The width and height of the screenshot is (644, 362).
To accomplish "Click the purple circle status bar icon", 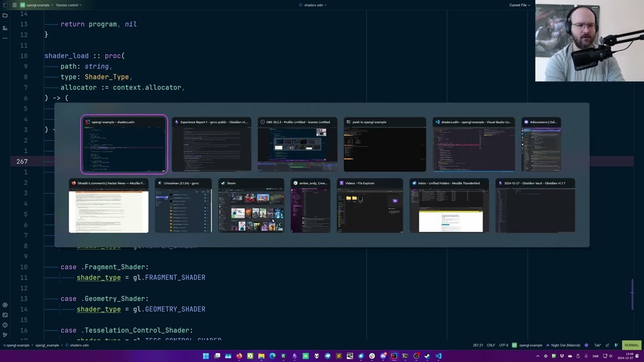I will coord(586,345).
